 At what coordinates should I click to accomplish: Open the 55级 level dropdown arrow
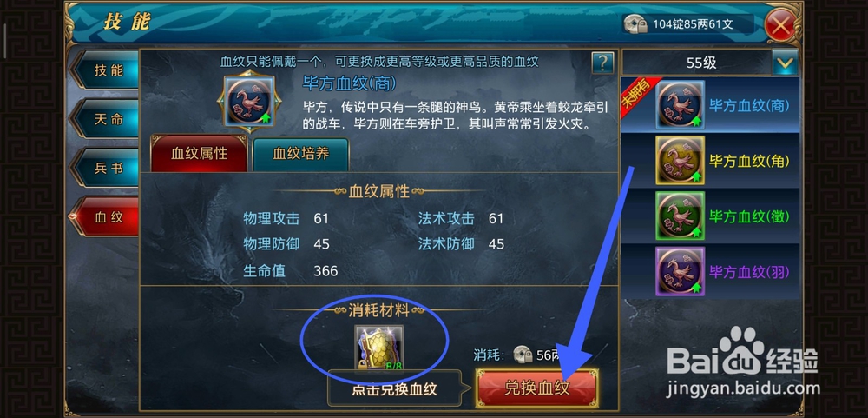coord(785,63)
